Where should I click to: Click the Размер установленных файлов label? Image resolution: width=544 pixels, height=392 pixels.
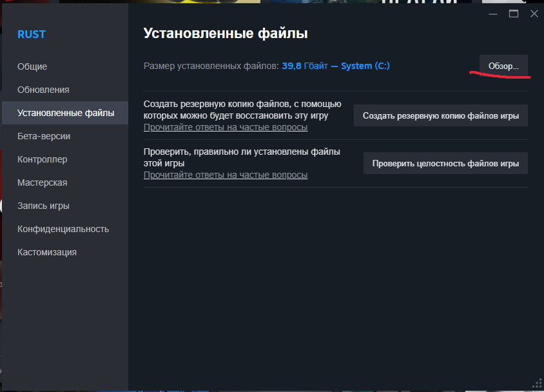(211, 66)
